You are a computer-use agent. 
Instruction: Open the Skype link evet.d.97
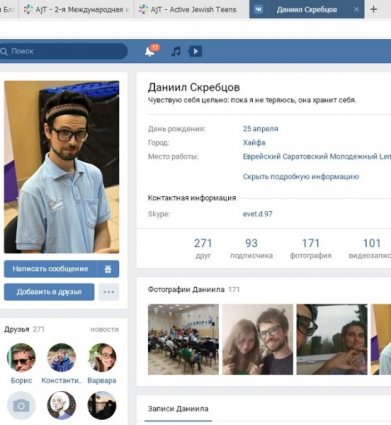coord(257,214)
